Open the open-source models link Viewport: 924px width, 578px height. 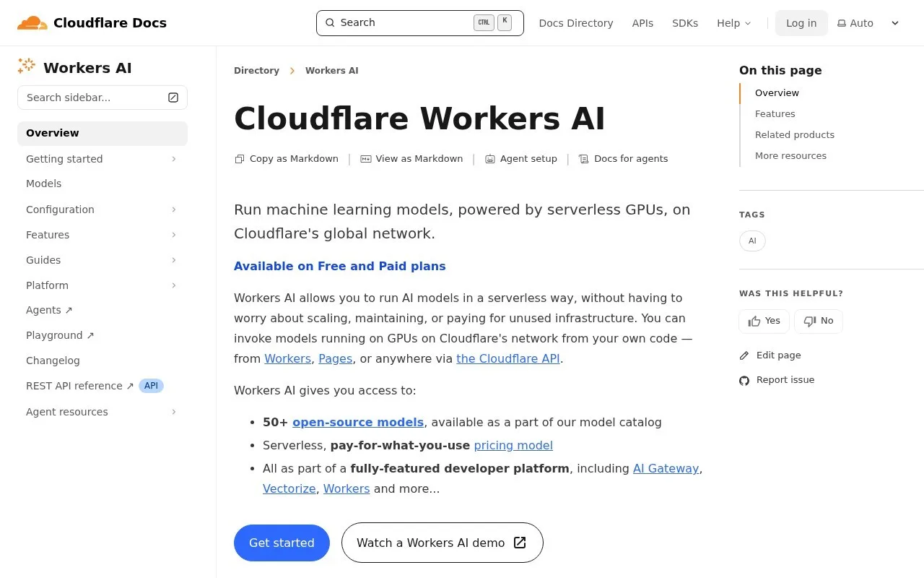(x=358, y=422)
